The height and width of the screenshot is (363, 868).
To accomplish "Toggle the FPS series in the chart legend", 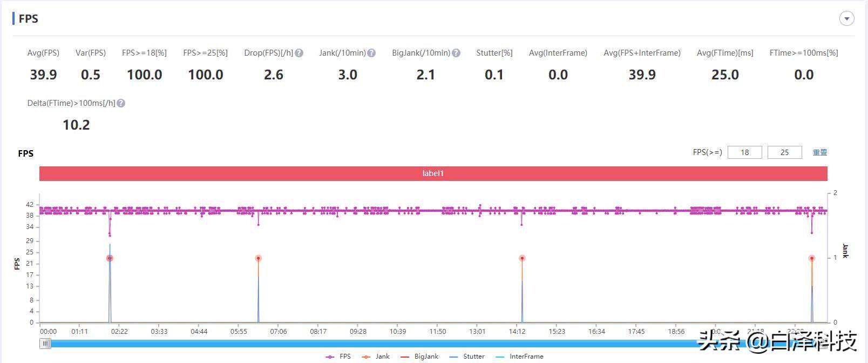I will [338, 357].
